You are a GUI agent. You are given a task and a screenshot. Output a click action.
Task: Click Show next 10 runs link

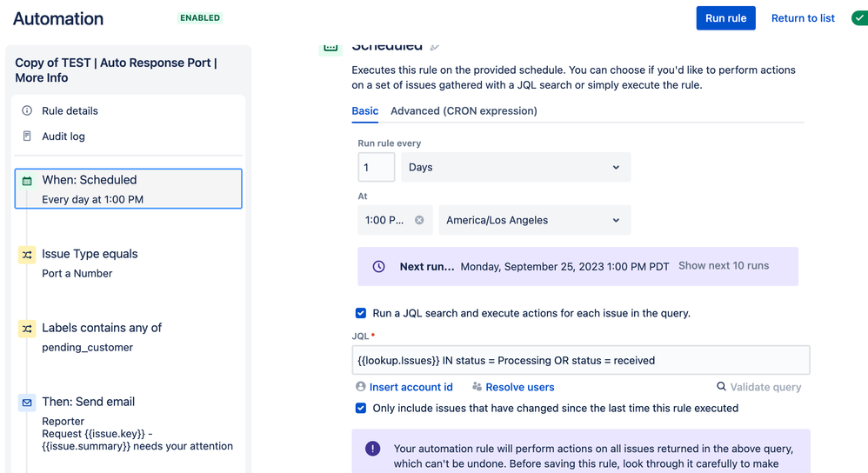pos(724,265)
